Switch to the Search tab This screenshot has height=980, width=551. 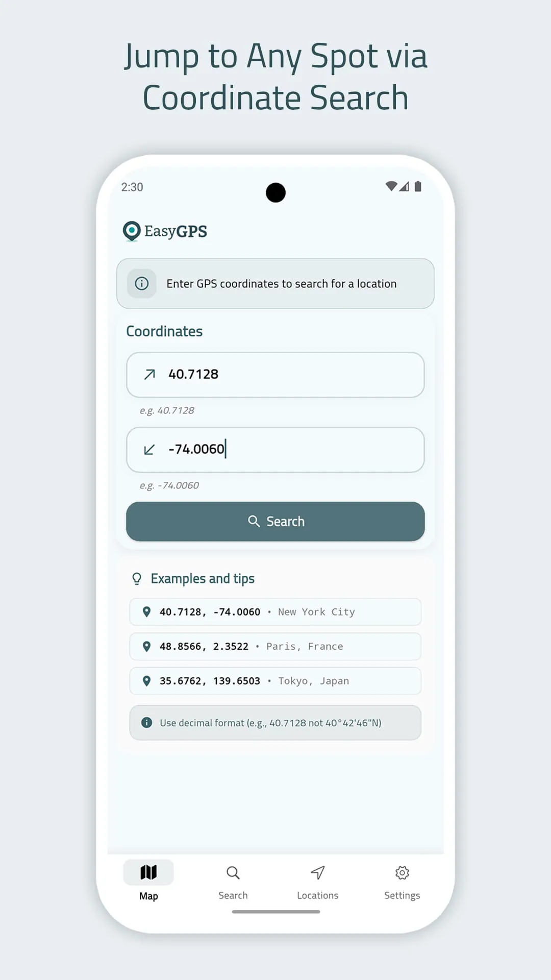233,881
